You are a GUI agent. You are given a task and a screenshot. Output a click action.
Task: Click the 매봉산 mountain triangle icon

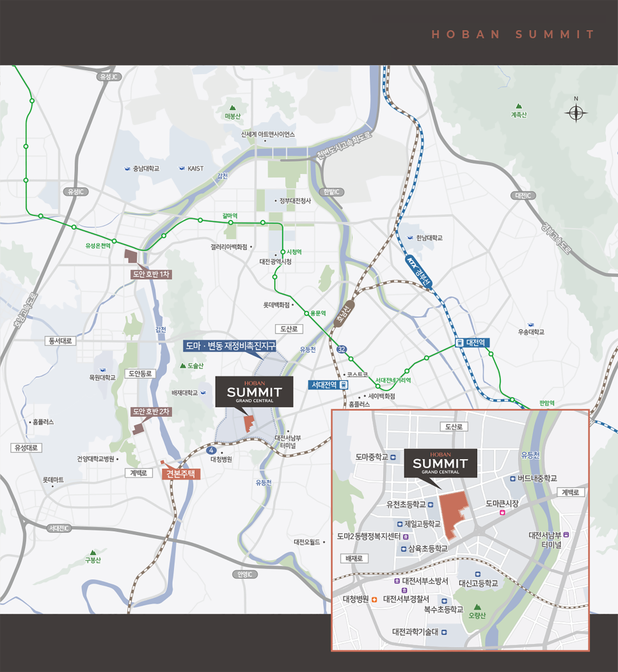[232, 108]
